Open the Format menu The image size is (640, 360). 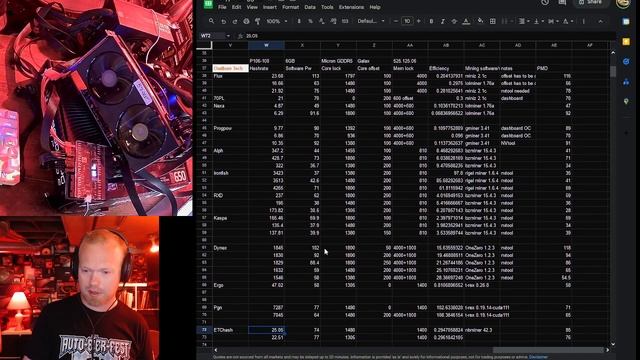pos(291,7)
